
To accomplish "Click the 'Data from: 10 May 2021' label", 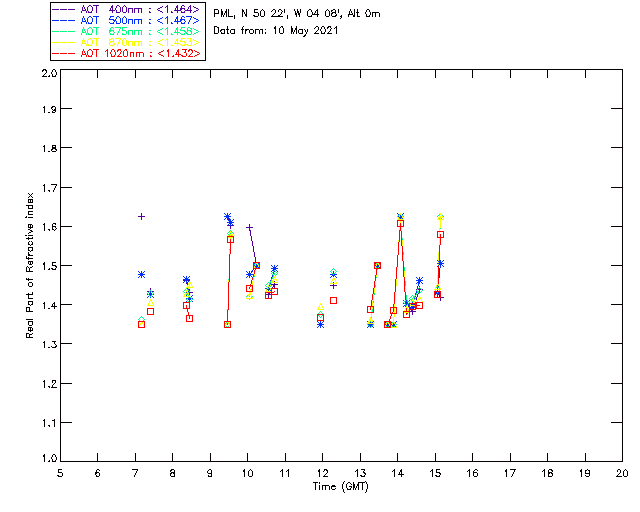I will click(x=276, y=31).
